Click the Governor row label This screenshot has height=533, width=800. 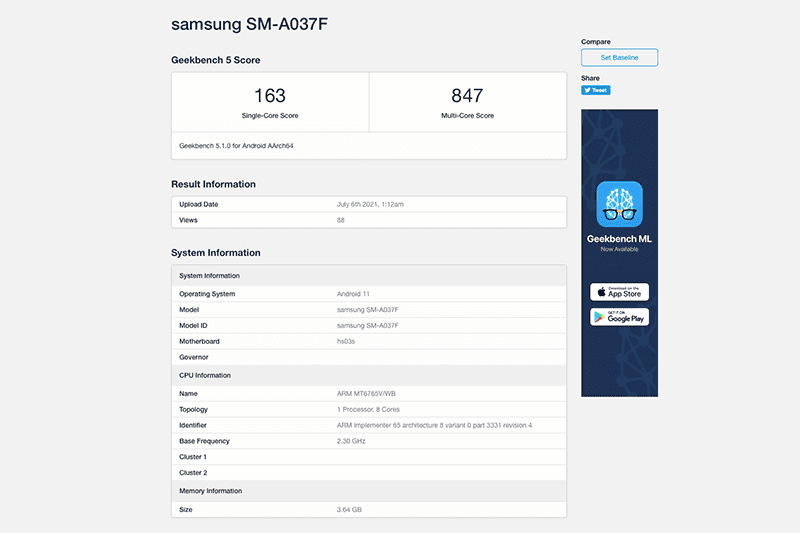194,358
